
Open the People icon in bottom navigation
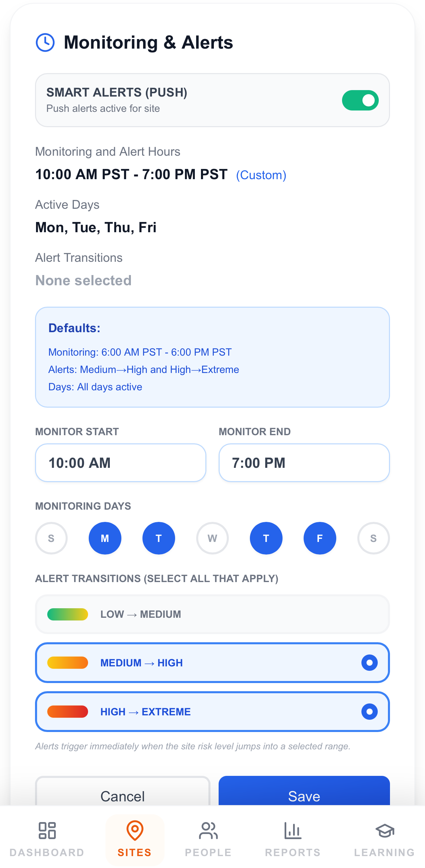208,831
